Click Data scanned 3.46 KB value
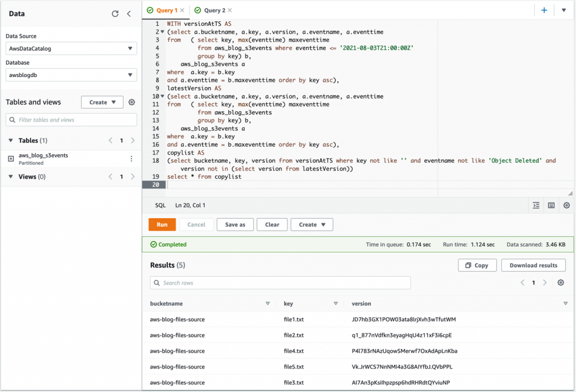Screen dimensions: 576x392 point(555,245)
